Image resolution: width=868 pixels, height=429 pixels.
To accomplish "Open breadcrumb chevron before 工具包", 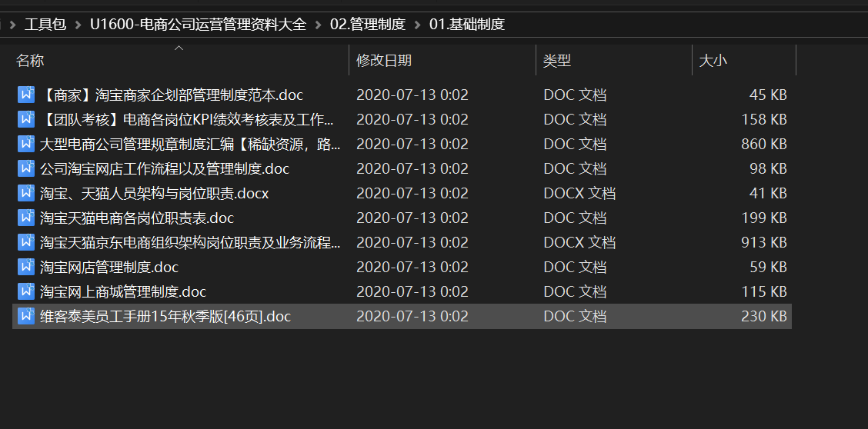I will pos(12,25).
